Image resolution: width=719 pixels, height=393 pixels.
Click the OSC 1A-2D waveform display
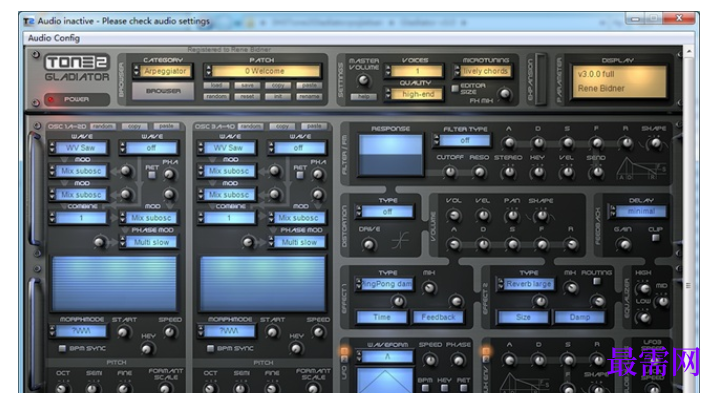114,283
